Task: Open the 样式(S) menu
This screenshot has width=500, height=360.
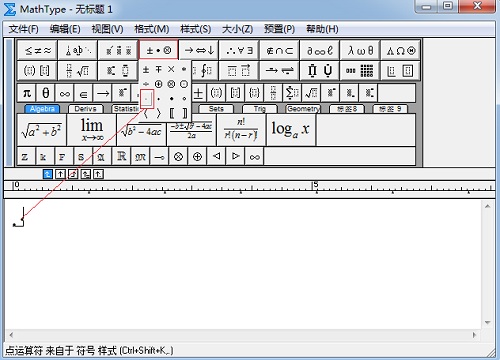Action: click(195, 29)
